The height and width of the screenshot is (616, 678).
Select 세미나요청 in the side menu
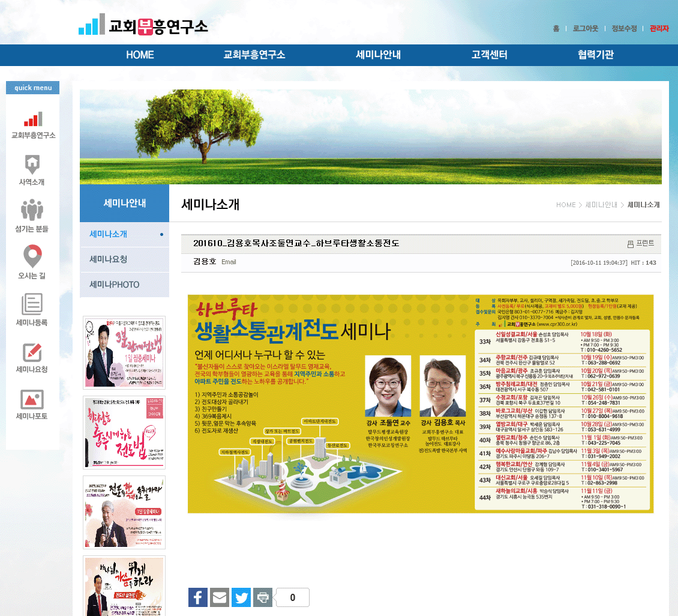click(x=125, y=259)
